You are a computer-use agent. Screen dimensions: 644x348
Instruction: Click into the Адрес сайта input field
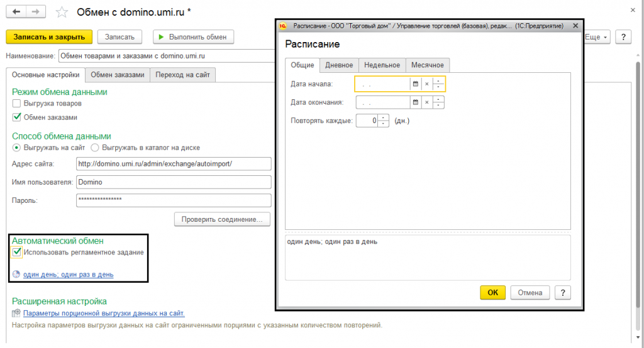pos(174,164)
